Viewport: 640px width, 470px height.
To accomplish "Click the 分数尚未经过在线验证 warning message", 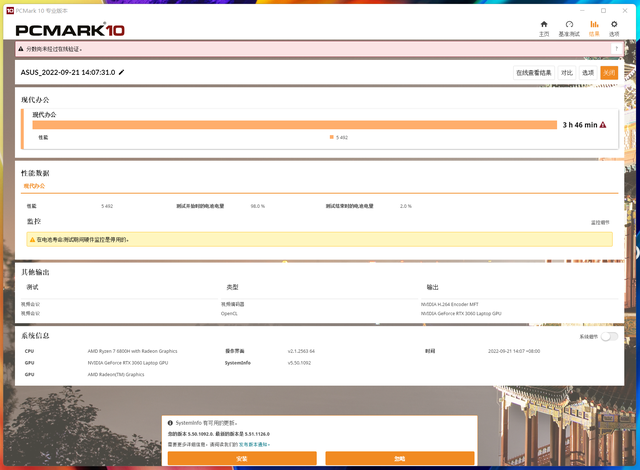I will coord(54,49).
